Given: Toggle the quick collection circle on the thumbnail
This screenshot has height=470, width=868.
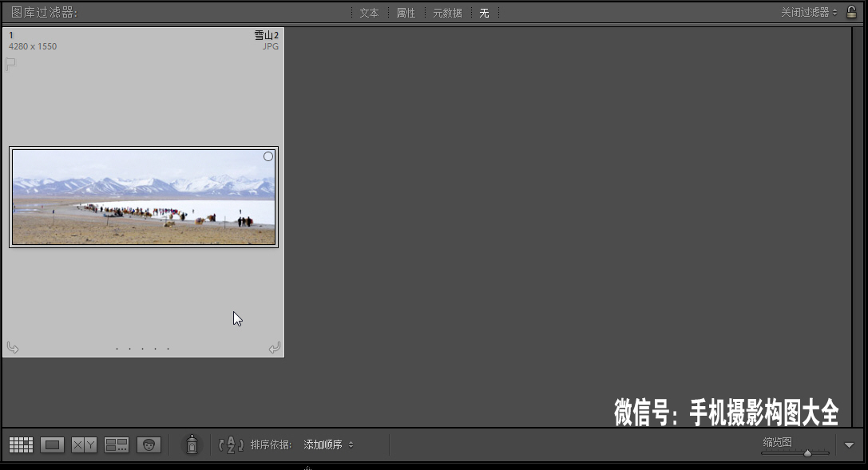Looking at the screenshot, I should coord(268,156).
